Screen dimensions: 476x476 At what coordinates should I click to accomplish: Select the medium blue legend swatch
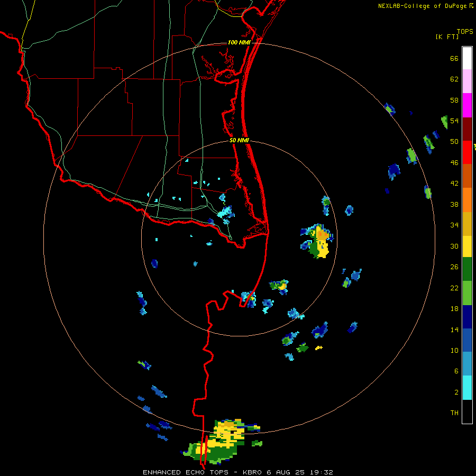tap(467, 340)
